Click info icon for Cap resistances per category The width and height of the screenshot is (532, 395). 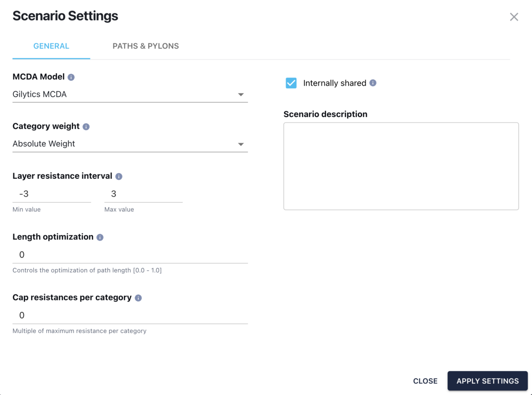(138, 298)
